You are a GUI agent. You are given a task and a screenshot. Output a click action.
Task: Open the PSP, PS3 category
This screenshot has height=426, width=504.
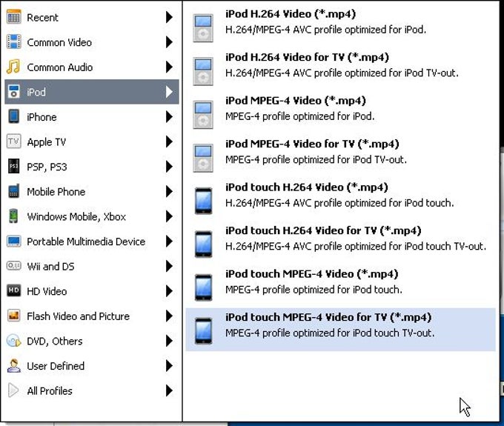[x=92, y=167]
